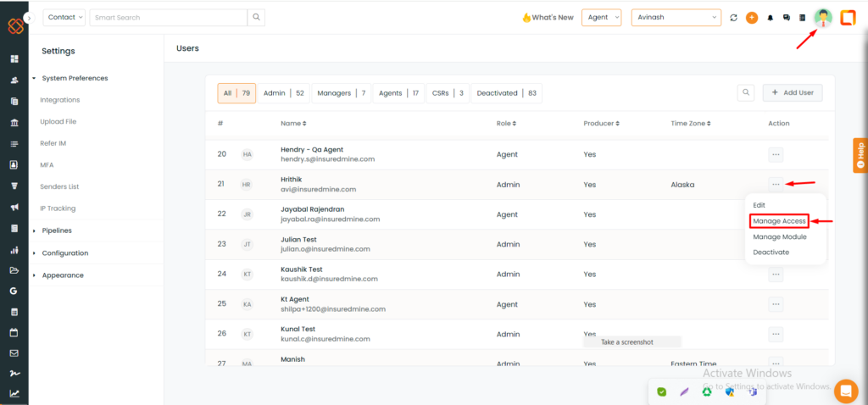Select the All 79 filter tab

click(237, 93)
